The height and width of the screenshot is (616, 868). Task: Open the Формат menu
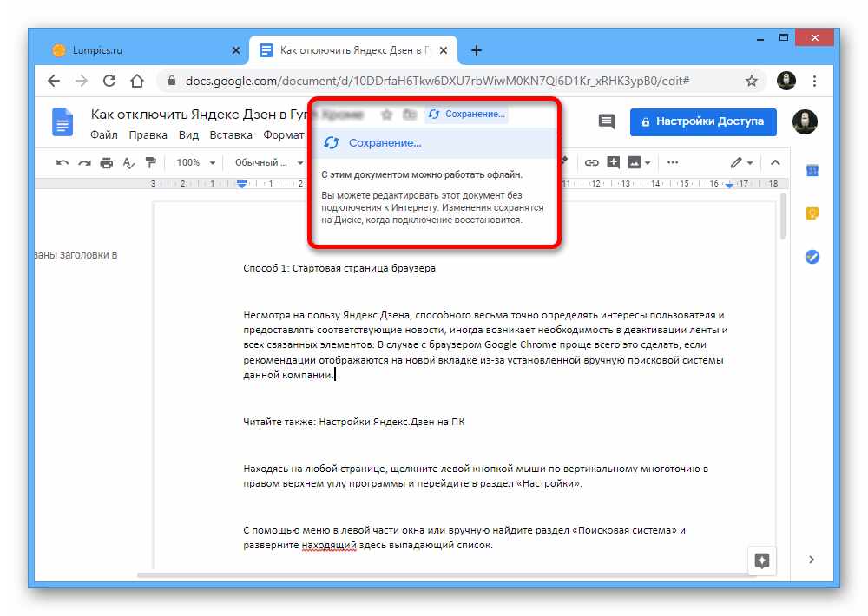284,135
